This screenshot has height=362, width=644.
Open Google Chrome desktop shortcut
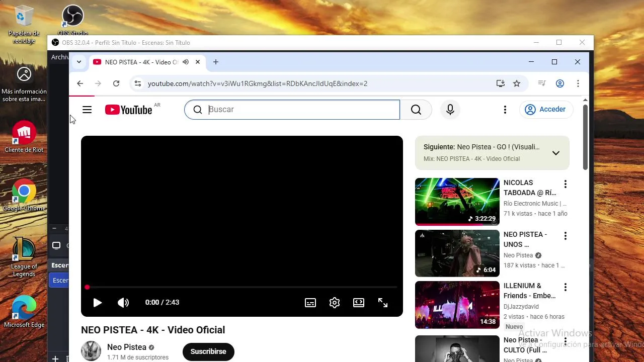(x=24, y=196)
